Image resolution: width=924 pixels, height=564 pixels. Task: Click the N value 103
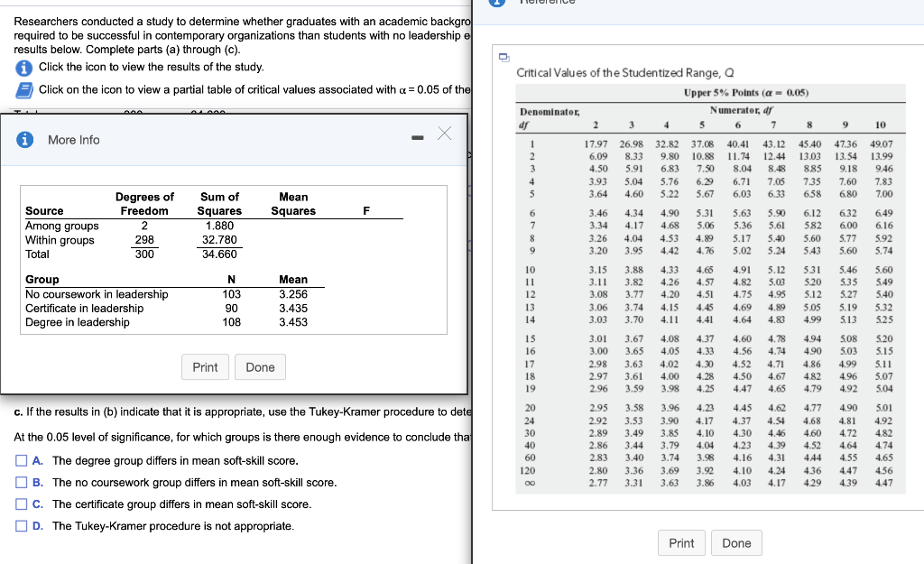232,294
